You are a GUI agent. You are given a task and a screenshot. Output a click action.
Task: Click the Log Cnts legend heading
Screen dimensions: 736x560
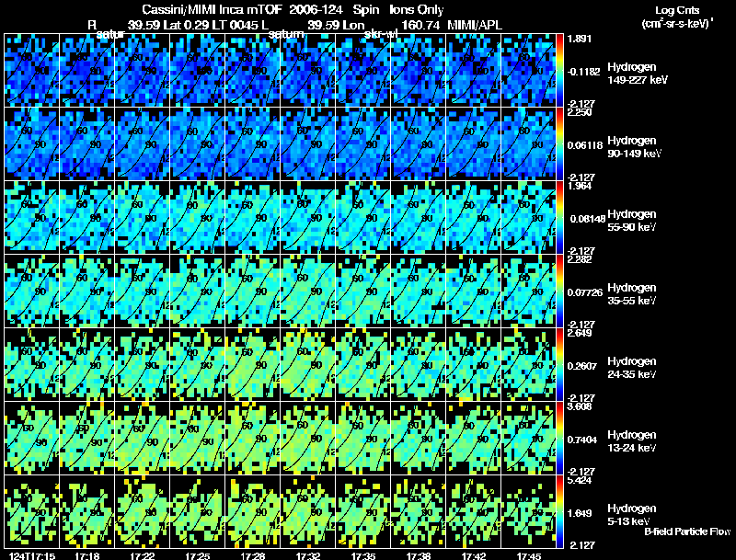click(677, 10)
